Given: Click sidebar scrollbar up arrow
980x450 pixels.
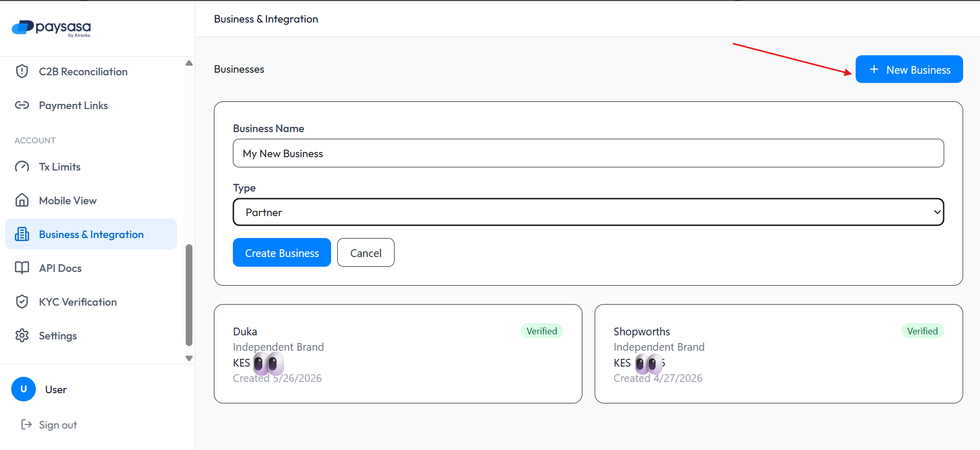Looking at the screenshot, I should point(189,63).
